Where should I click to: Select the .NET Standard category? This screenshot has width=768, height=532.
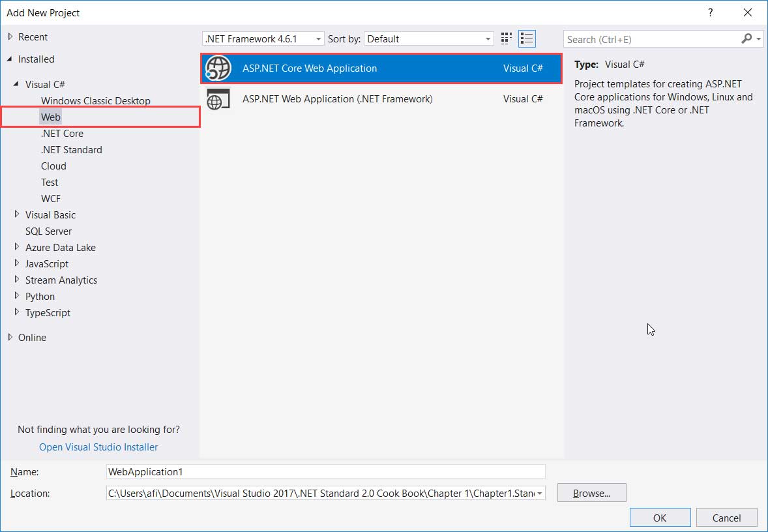click(72, 150)
